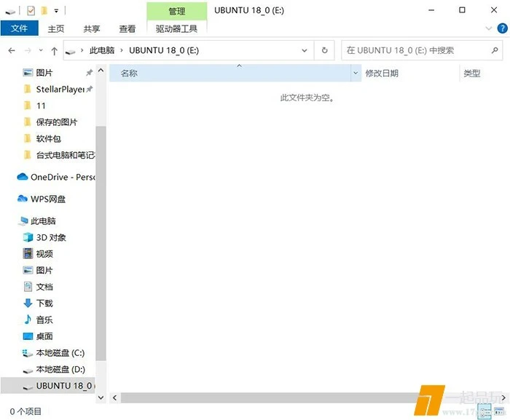Open OneDrive in the navigation pane

click(x=58, y=177)
